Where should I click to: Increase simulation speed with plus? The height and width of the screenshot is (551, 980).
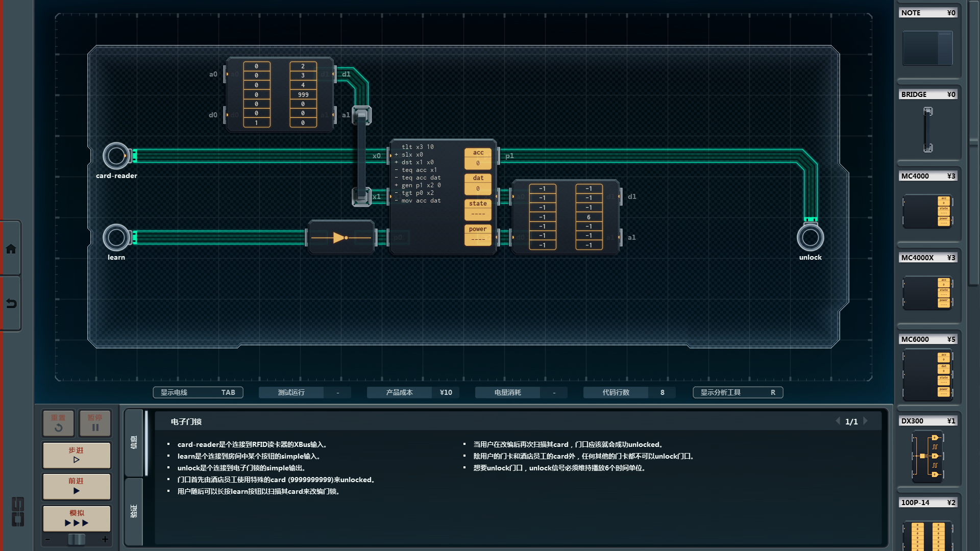pos(105,539)
